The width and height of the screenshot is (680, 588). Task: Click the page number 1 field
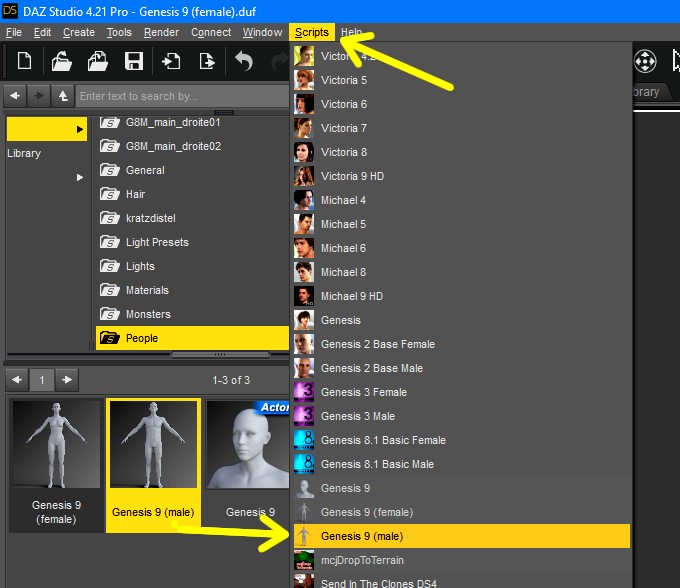42,380
